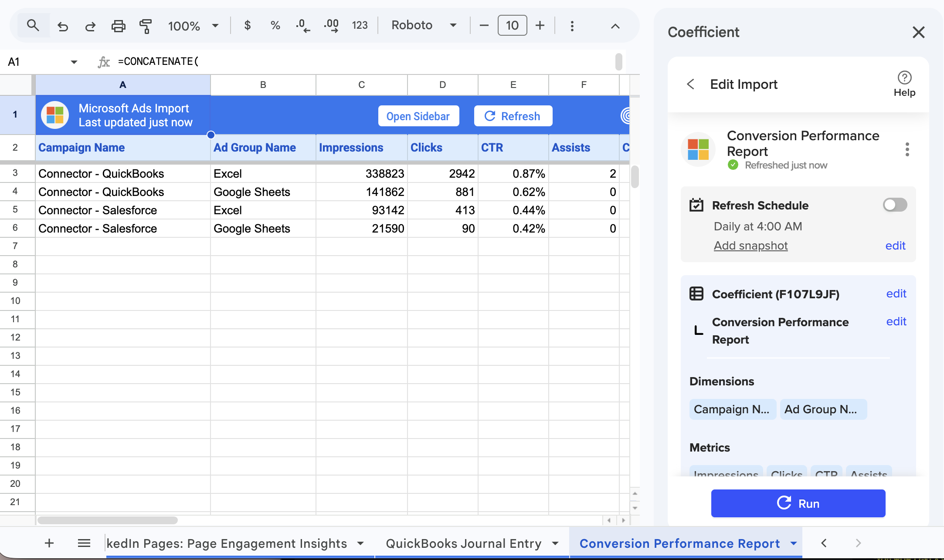Viewport: 944px width, 560px height.
Task: Click the Add snapshot link
Action: 750,246
